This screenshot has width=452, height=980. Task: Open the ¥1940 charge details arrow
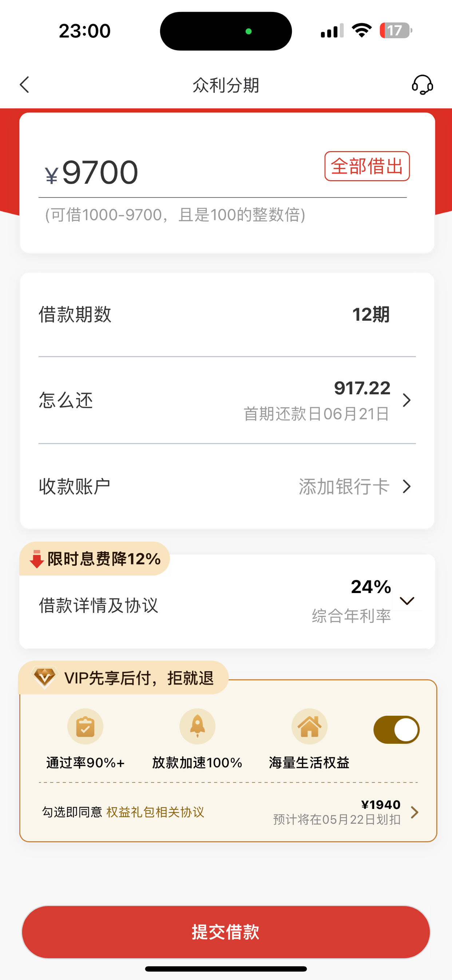coord(415,812)
